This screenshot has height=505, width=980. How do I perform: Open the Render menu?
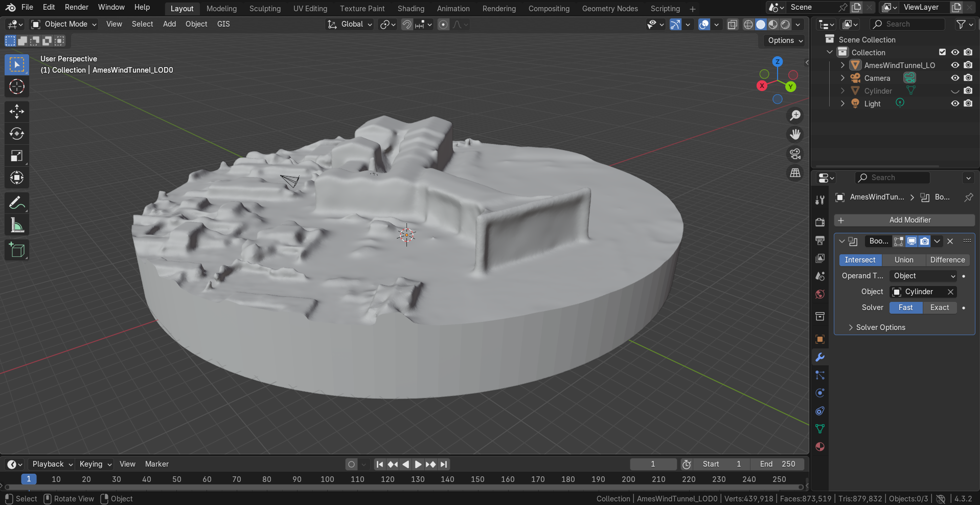[77, 7]
